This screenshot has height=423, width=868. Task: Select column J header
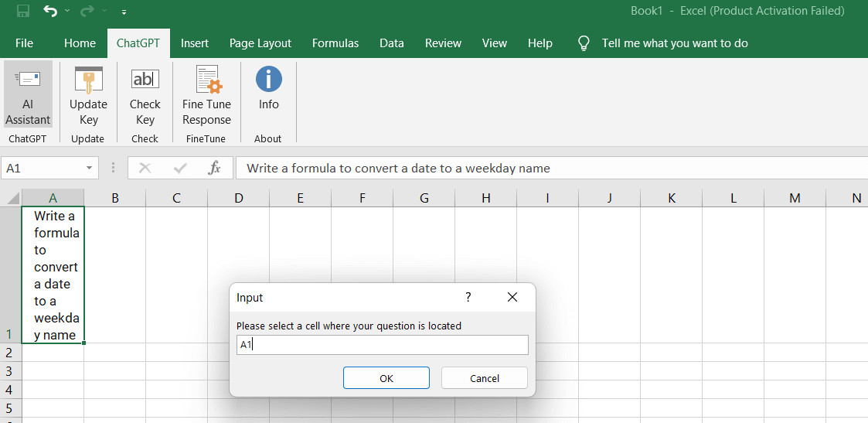tap(610, 198)
